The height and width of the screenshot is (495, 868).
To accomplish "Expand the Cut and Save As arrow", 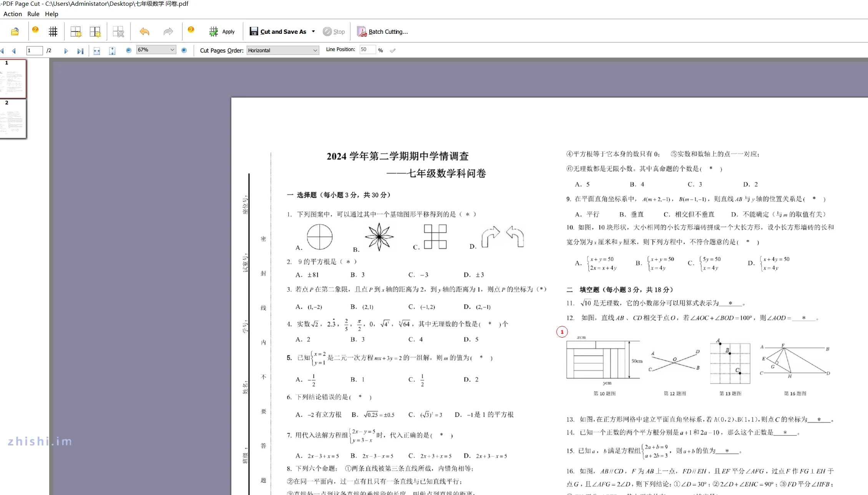I will pos(314,31).
